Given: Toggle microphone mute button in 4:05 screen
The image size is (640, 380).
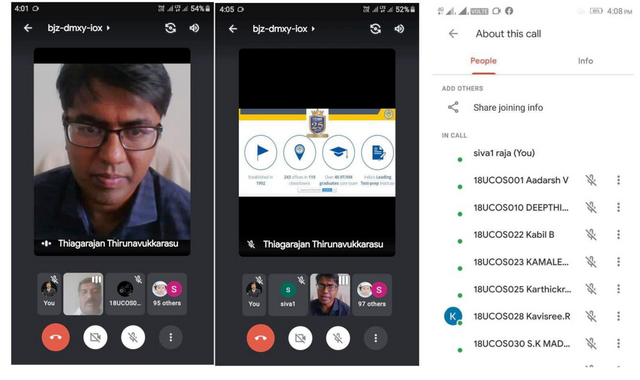Looking at the screenshot, I should 338,338.
